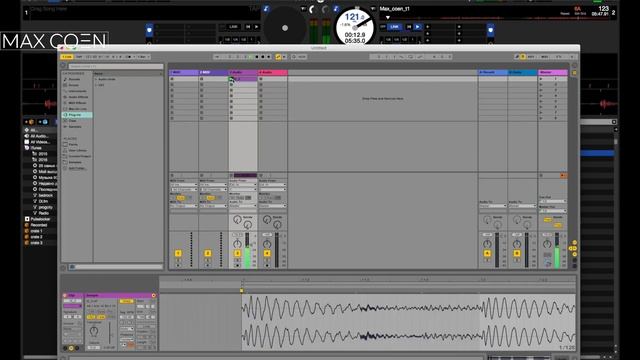Click the Serato 121 BPM tempo dial
This screenshot has width=640, height=360.
354,27
